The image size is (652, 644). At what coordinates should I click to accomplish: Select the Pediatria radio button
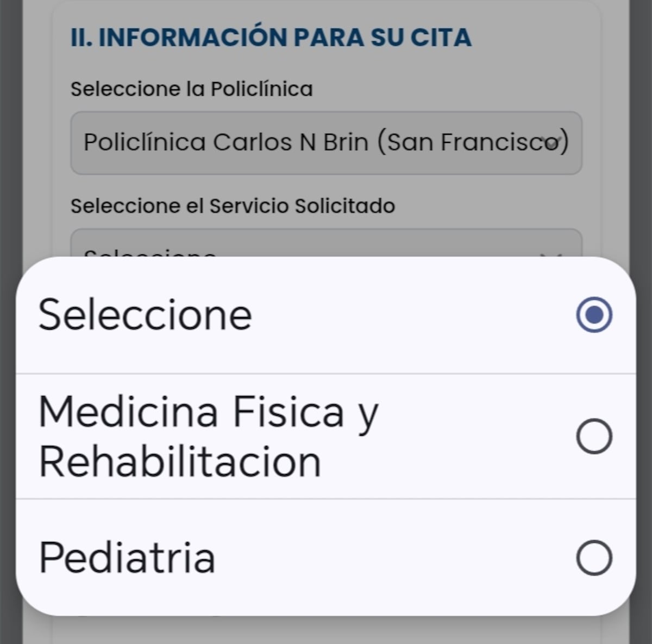594,558
